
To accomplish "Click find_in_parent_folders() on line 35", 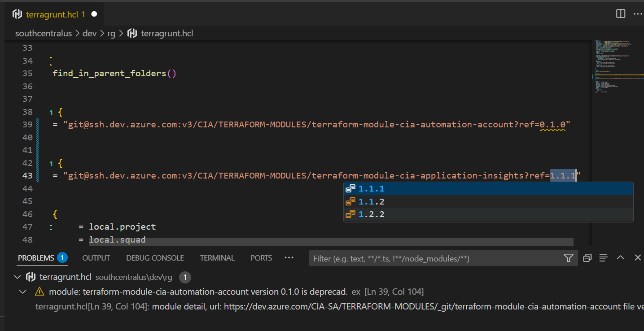I will pos(114,74).
